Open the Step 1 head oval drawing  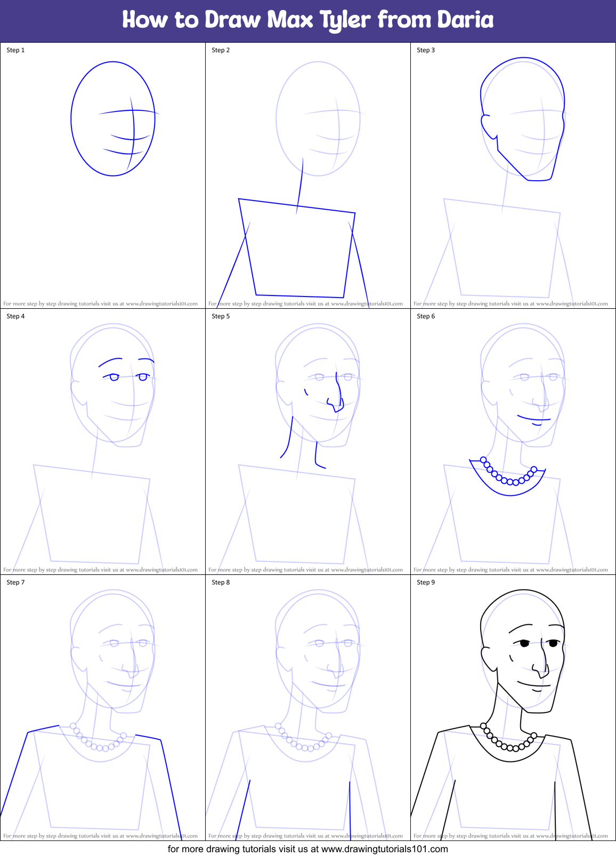pyautogui.click(x=114, y=118)
